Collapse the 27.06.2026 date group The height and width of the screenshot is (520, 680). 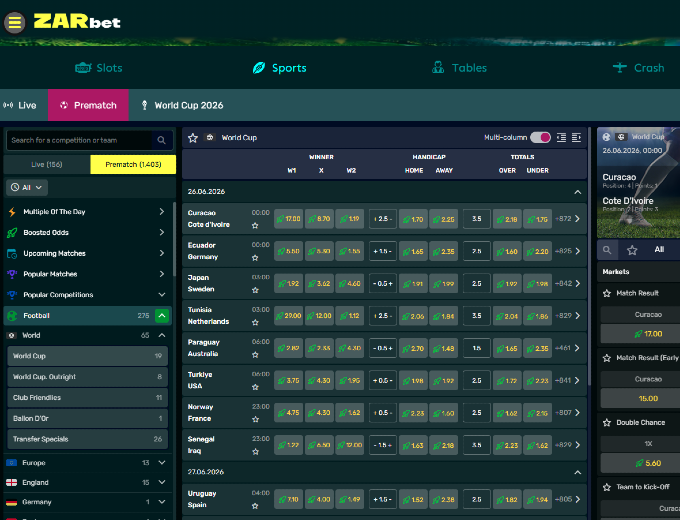point(578,472)
